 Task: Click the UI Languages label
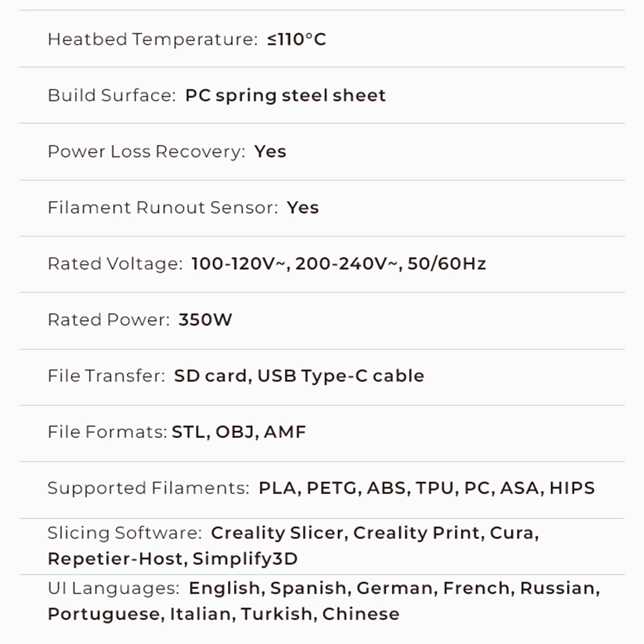coord(114,589)
